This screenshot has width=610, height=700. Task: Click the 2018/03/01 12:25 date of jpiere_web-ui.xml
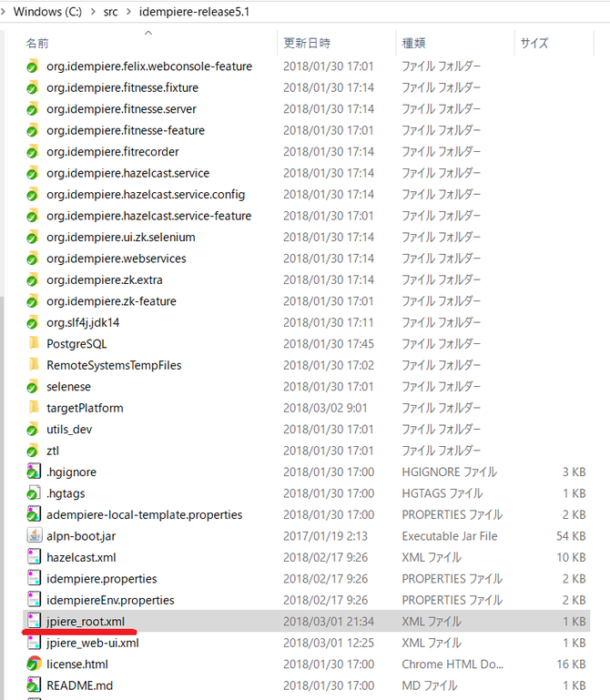tap(329, 643)
